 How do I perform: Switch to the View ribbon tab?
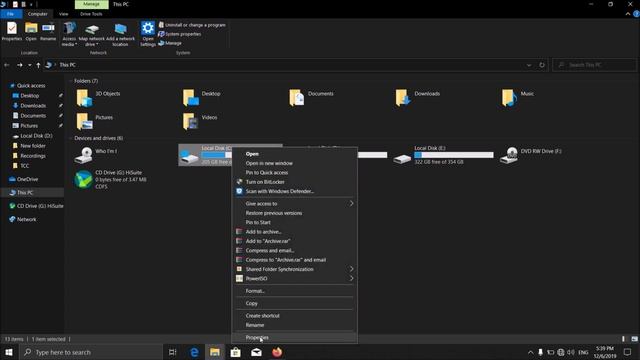click(64, 14)
